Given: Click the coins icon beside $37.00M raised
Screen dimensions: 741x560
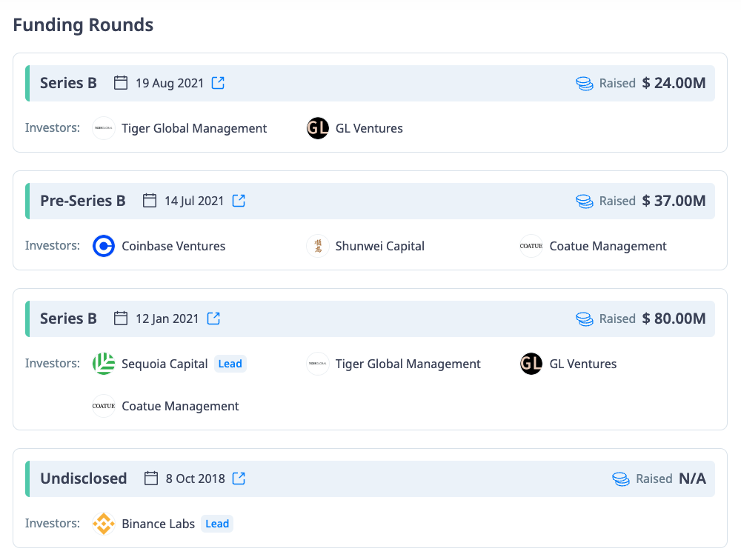Looking at the screenshot, I should 585,201.
